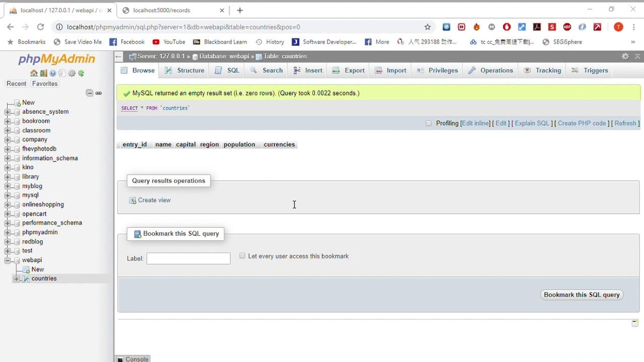Check 'Let every user access this bookmark'
Viewport: 644px width, 362px height.
pos(243,256)
